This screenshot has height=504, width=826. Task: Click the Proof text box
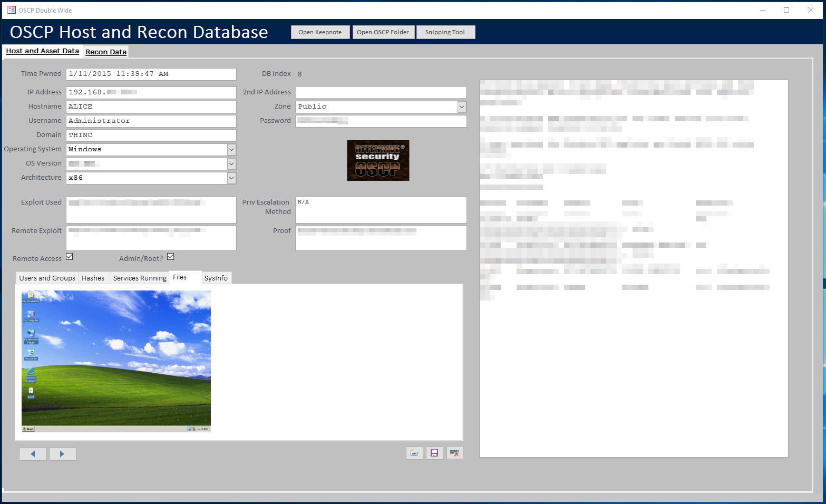(381, 238)
